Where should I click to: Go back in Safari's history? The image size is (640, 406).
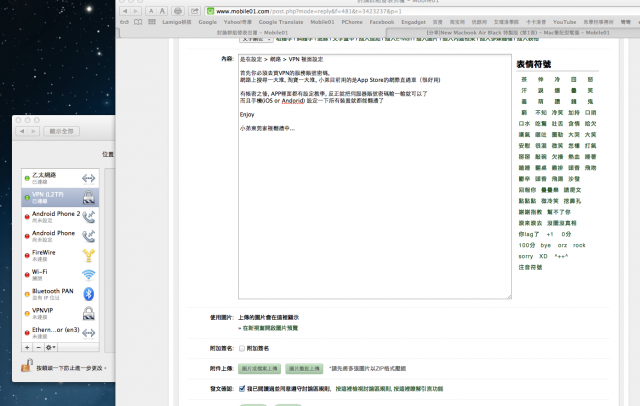tap(125, 11)
